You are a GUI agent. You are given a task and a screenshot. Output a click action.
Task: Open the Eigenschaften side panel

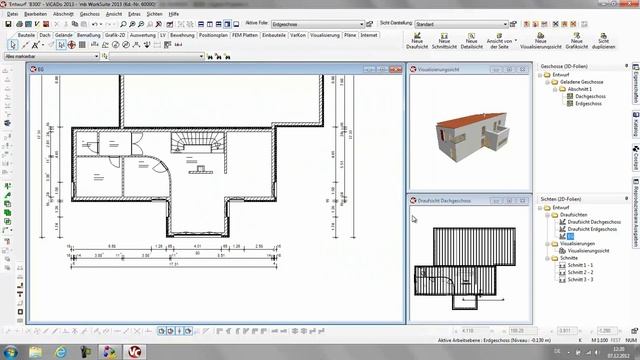click(636, 83)
